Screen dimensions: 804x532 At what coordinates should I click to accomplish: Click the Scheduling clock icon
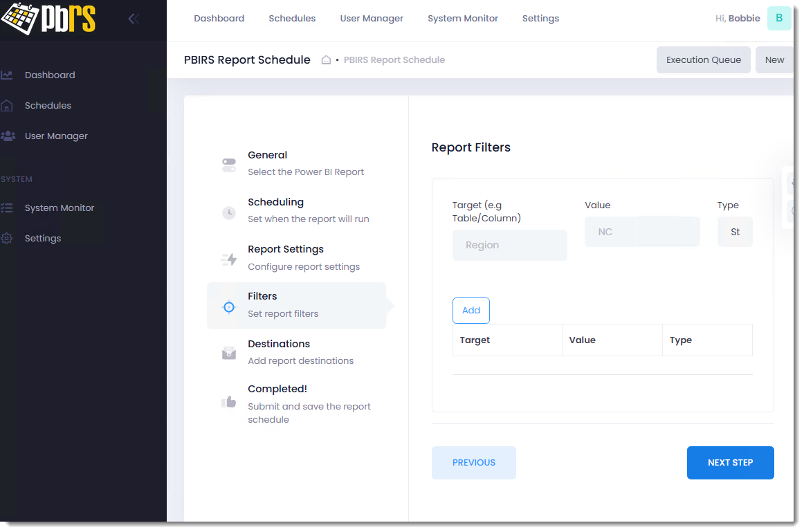tap(229, 212)
